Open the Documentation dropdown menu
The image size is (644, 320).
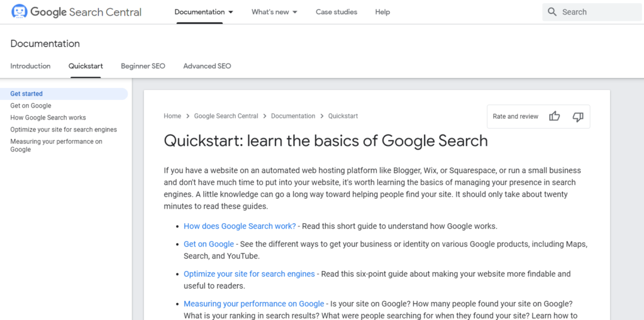204,12
